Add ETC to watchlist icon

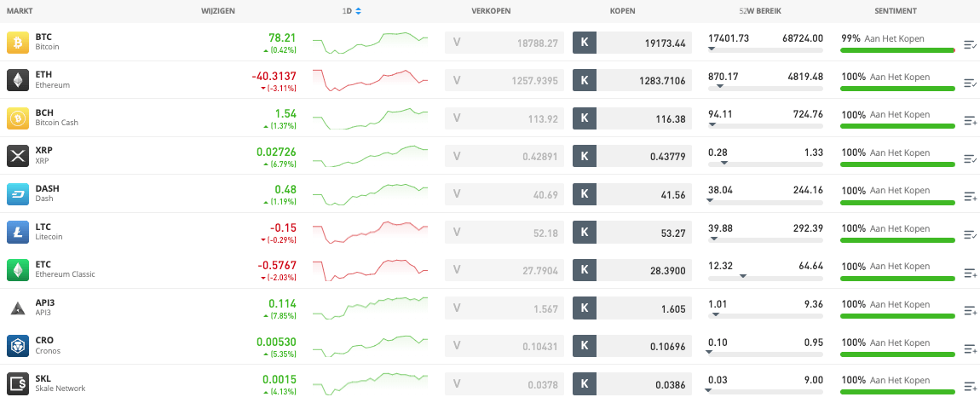tap(970, 273)
